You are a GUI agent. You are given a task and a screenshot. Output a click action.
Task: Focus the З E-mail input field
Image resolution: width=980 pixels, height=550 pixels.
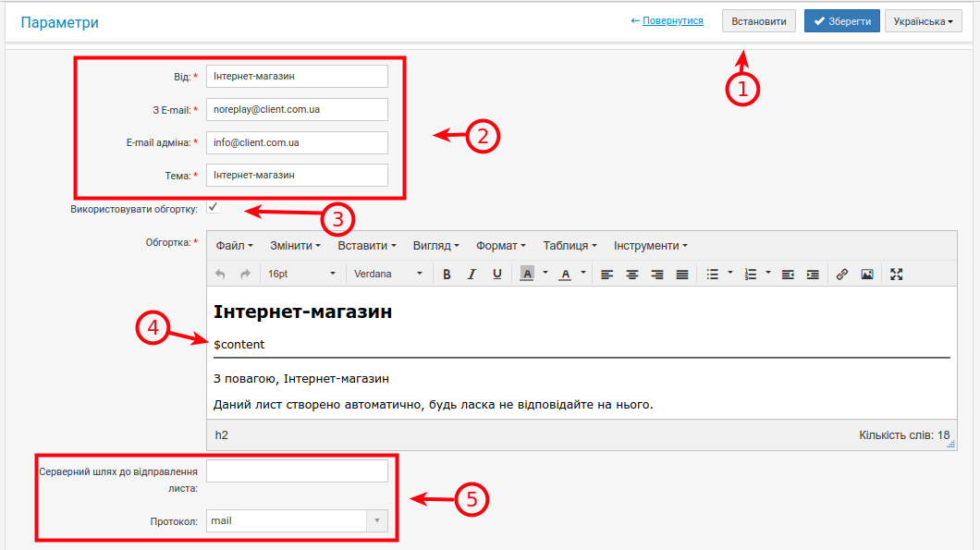click(x=297, y=109)
